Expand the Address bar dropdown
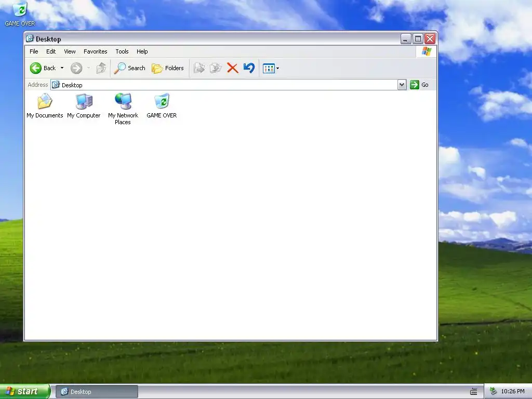Viewport: 532px width, 399px height. (402, 85)
